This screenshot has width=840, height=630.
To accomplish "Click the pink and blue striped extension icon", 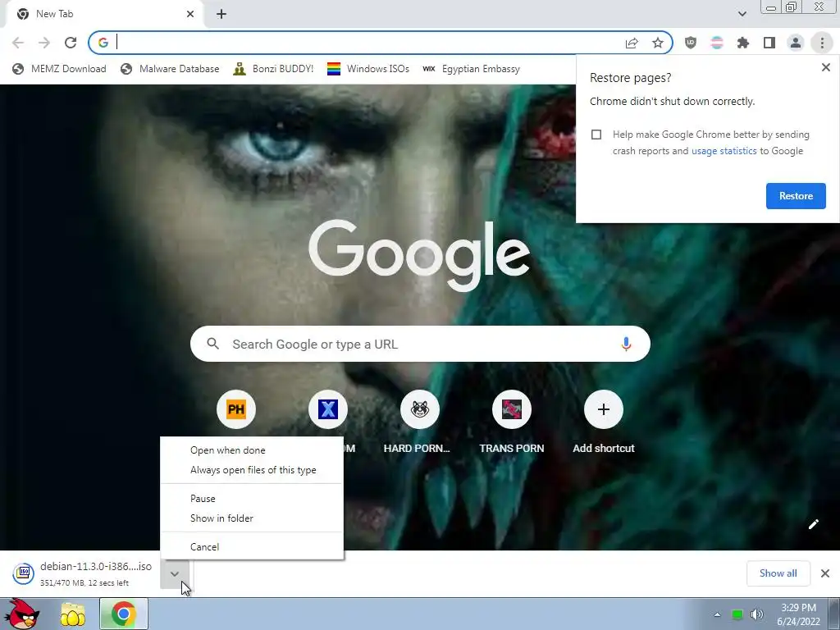I will pyautogui.click(x=717, y=43).
